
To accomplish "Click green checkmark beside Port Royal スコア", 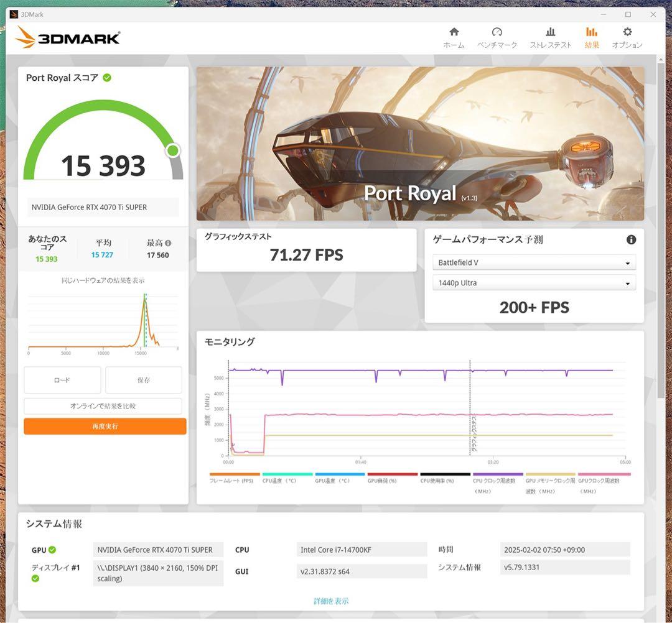I will tap(108, 78).
